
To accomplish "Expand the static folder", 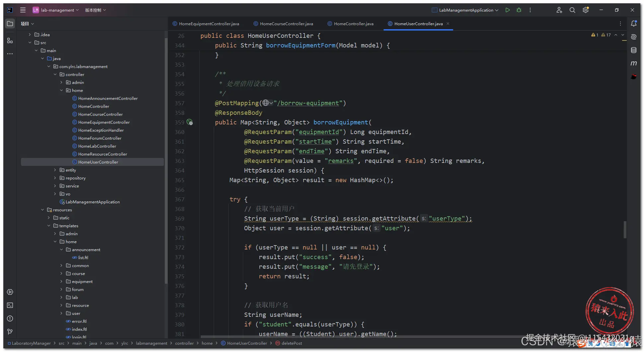I will point(49,218).
